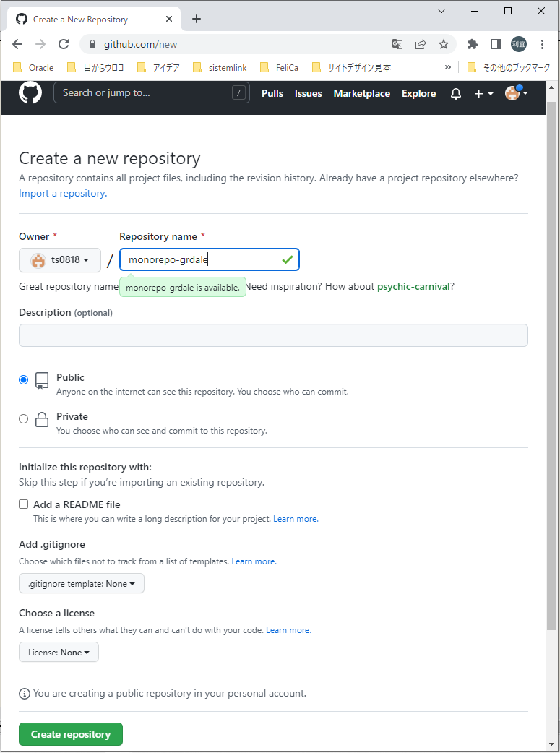Select the Private repository radio button
Viewport: 560px width, 753px height.
tap(23, 418)
